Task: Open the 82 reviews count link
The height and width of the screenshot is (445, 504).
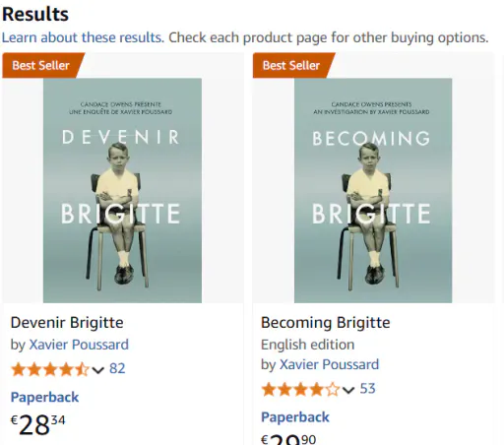Action: 117,368
